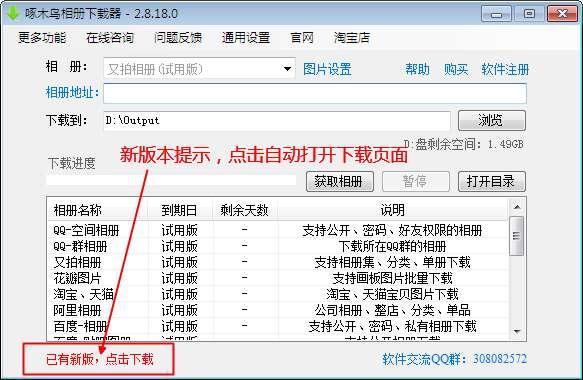The height and width of the screenshot is (380, 583).
Task: Sort by 剩余天数 column header
Action: [245, 210]
